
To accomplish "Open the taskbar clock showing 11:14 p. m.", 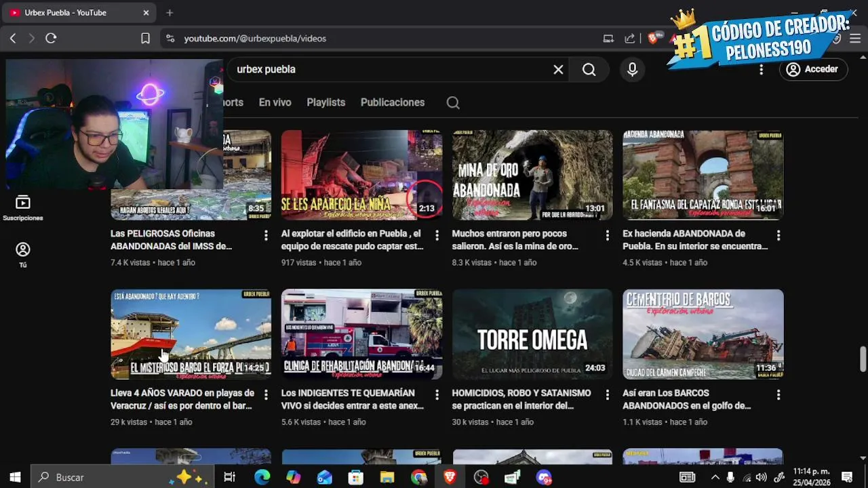I will click(x=811, y=477).
